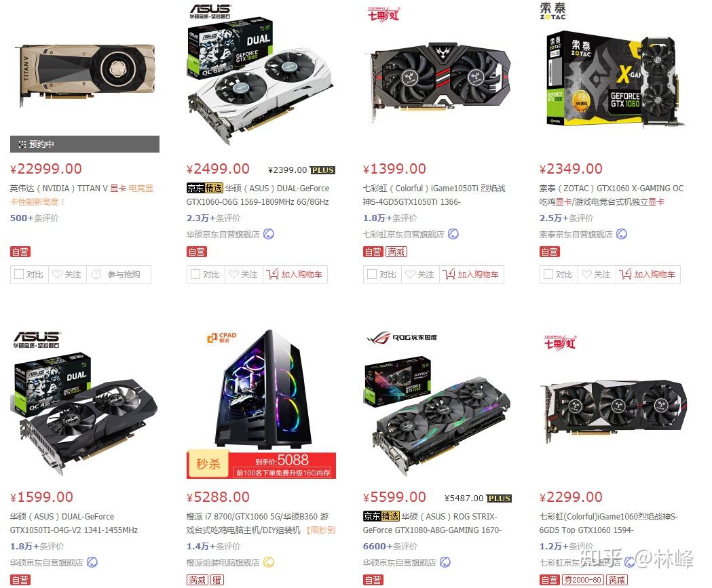Click the cart icon to add ASUS DUAL GTX1060

272,274
